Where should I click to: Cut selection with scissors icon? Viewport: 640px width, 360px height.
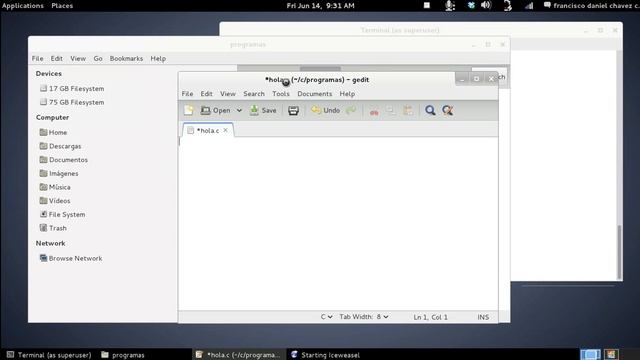374,111
